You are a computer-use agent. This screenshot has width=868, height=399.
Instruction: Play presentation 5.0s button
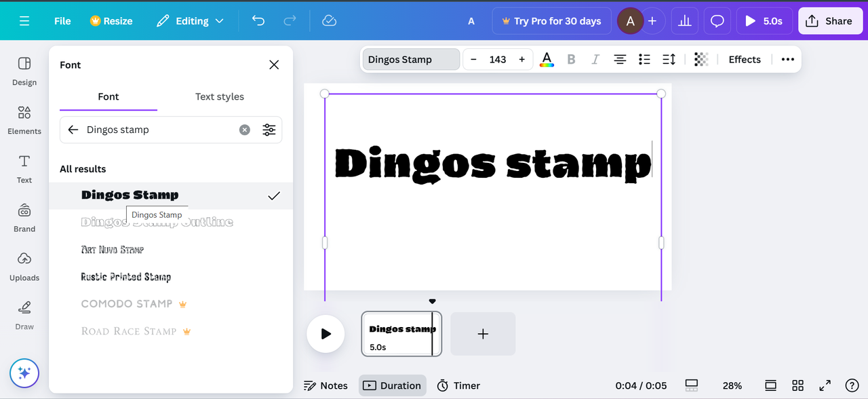click(x=764, y=21)
